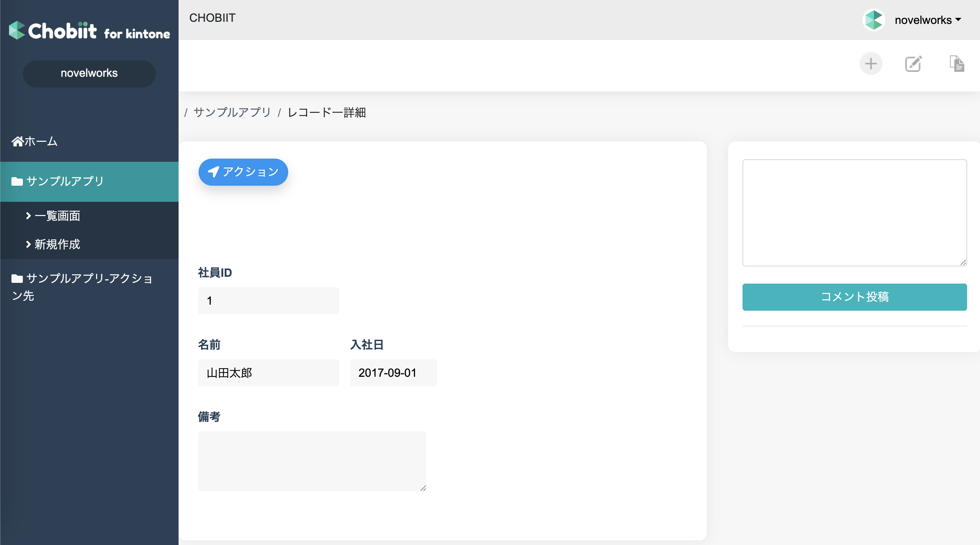Click folder icon for サンプルアプリ-アクション先
This screenshot has height=545, width=980.
17,279
